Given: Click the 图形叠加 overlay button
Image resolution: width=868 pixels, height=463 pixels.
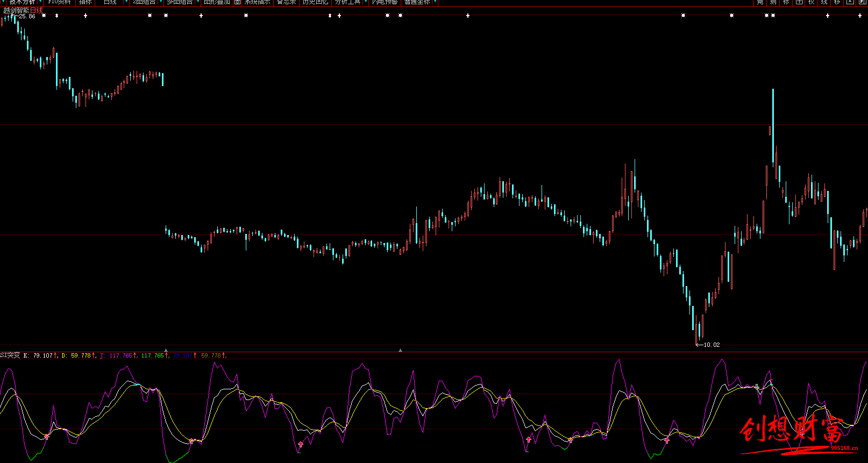Looking at the screenshot, I should tap(217, 2).
